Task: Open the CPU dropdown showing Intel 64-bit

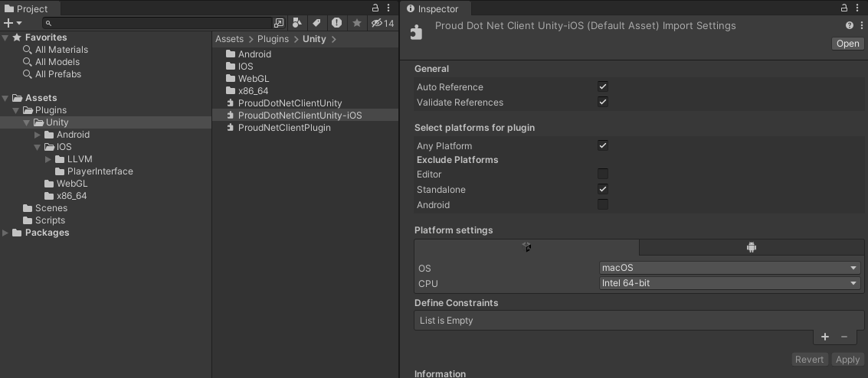Action: pyautogui.click(x=729, y=283)
